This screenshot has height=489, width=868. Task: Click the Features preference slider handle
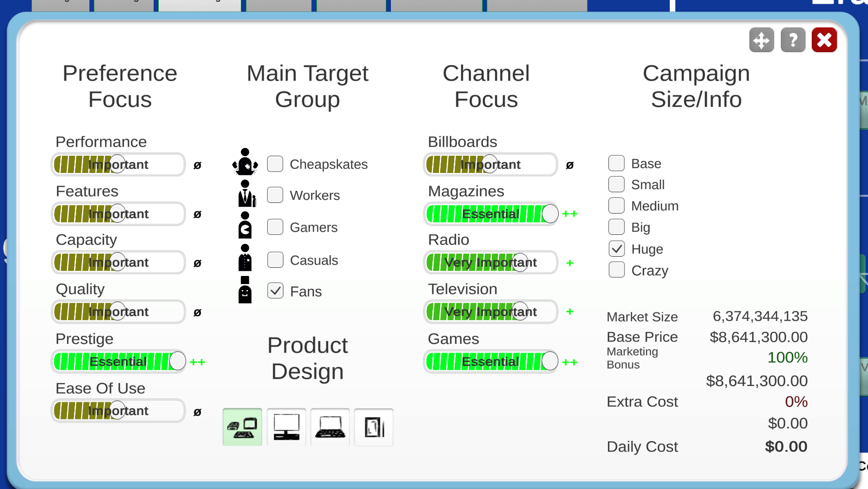(x=118, y=214)
